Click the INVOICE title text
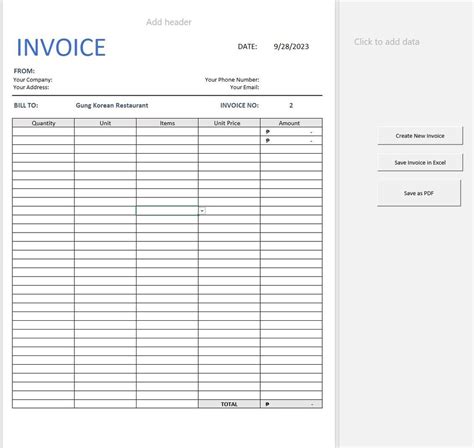The image size is (474, 448). pos(61,47)
